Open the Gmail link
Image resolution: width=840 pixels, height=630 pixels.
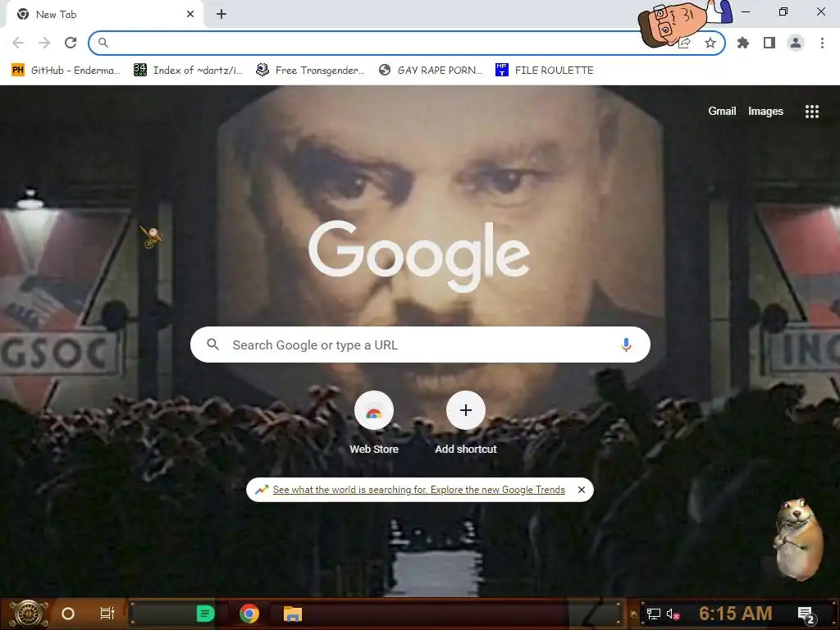point(722,112)
